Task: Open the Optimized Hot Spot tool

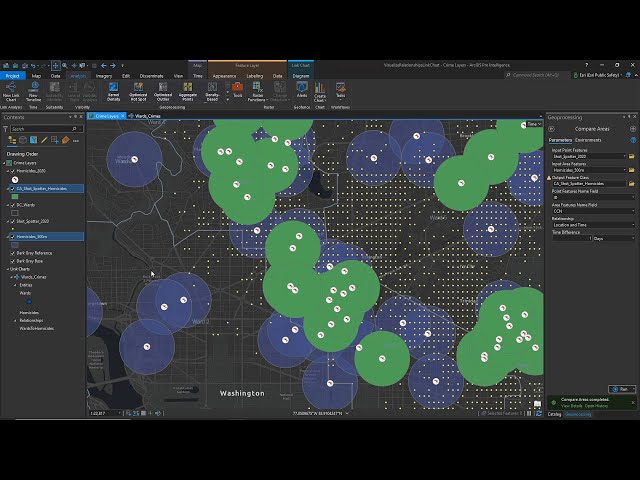Action: (138, 91)
